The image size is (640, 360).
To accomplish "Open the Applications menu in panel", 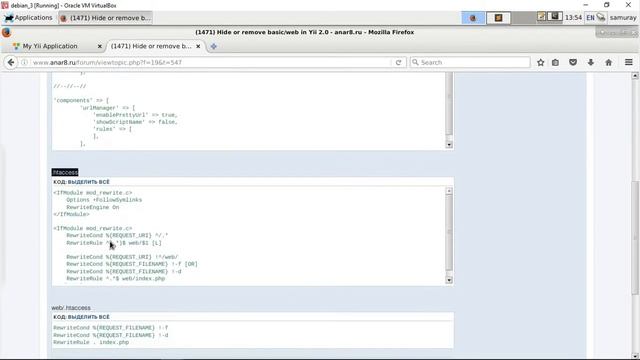I will (29, 18).
